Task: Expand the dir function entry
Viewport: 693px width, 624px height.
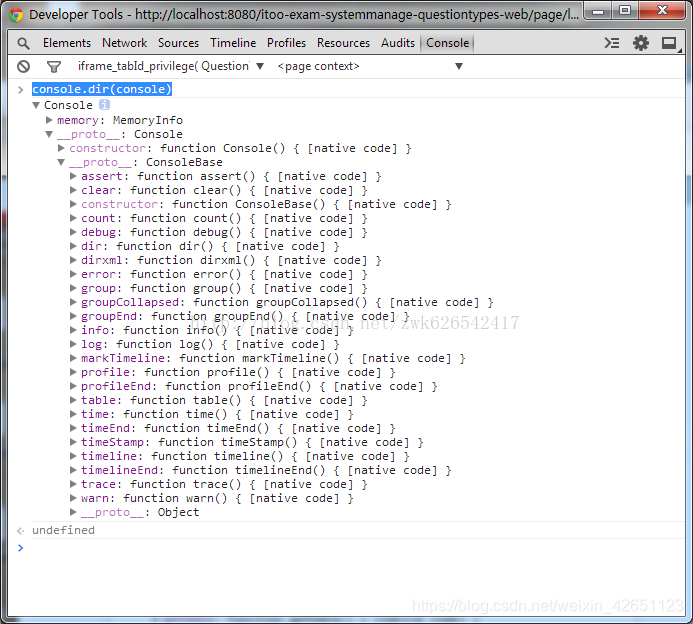Action: tap(73, 246)
